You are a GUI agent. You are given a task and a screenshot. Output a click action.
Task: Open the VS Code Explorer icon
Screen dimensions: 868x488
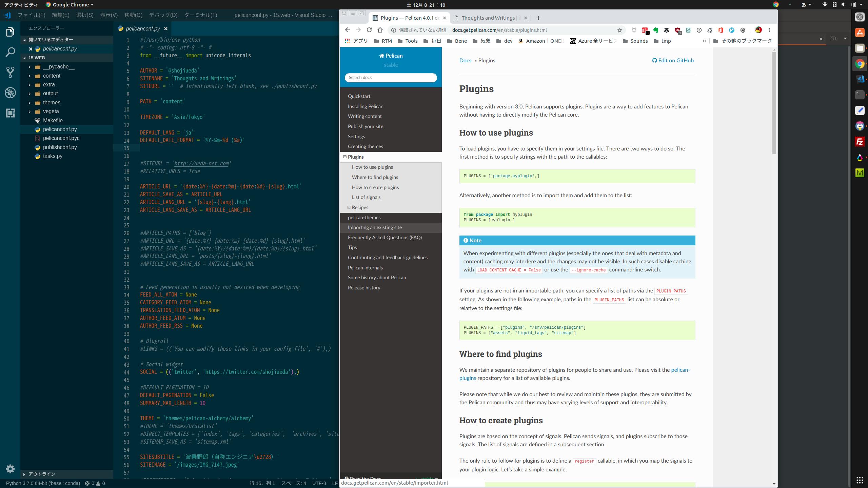[x=10, y=32]
